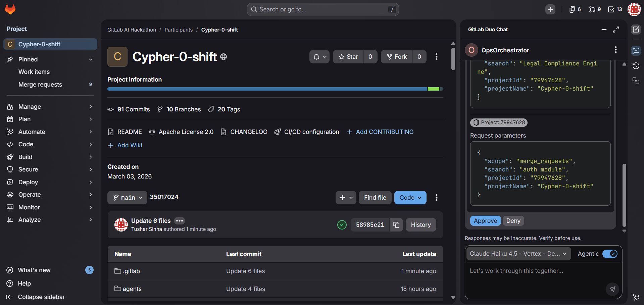Approve the tool request

(485, 221)
